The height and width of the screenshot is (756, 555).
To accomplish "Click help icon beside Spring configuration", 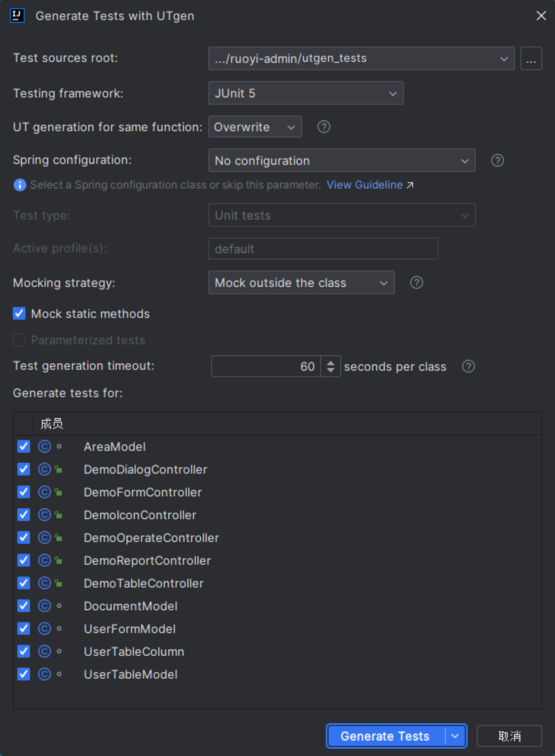I will click(x=497, y=160).
